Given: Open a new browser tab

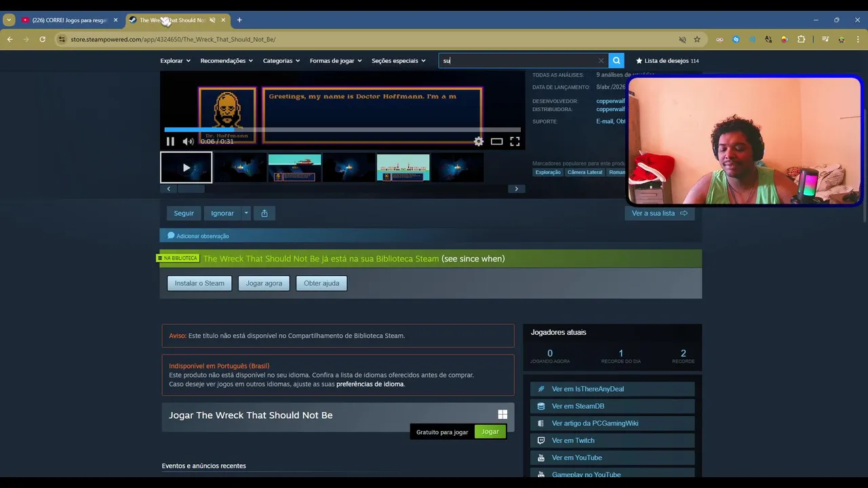Looking at the screenshot, I should click(x=239, y=20).
